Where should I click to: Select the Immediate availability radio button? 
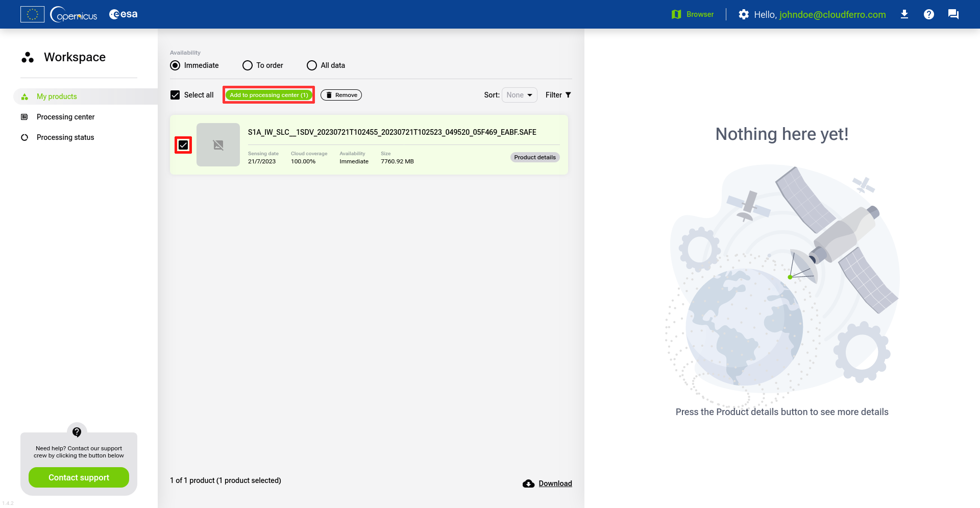click(x=175, y=65)
